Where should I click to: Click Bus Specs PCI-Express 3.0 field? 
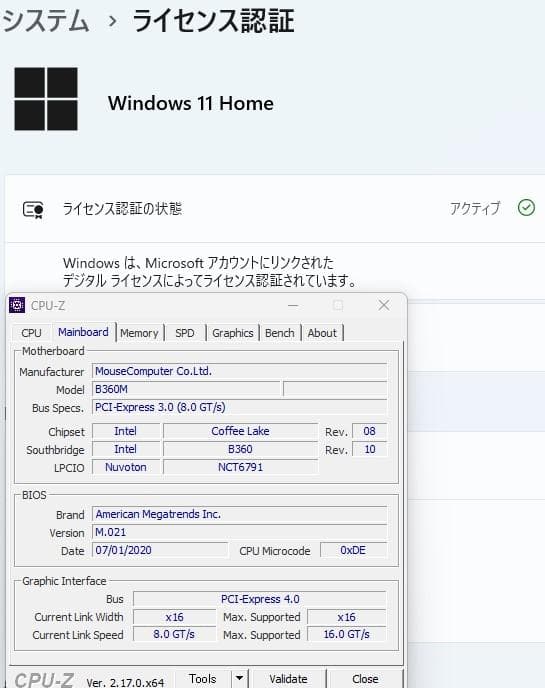[x=240, y=407]
